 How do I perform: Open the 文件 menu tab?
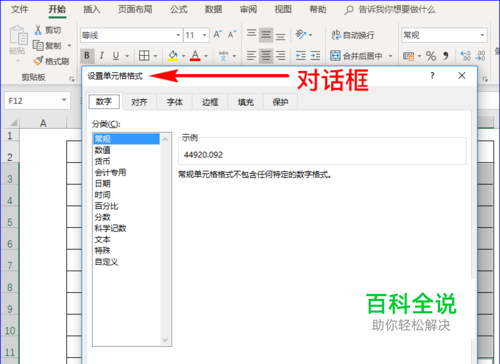point(20,9)
